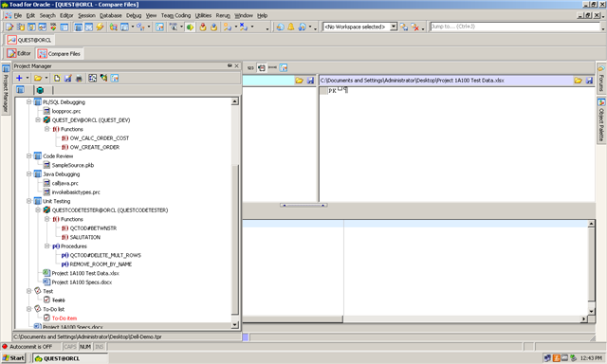Toggle line numbers icon in compare toolbar
Viewport: 607px width, 364px height.
point(250,67)
